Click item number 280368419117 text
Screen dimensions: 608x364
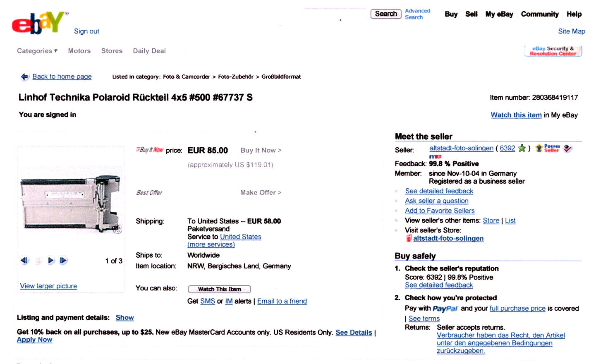pos(555,98)
